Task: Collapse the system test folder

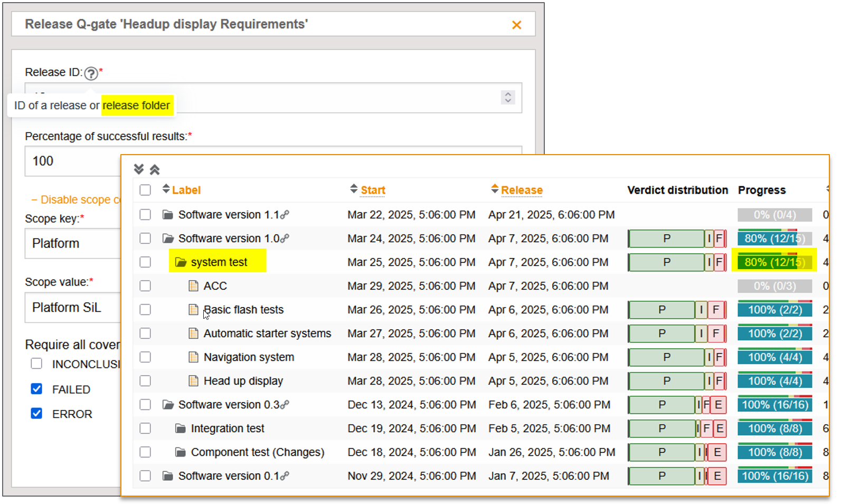Action: [x=181, y=262]
